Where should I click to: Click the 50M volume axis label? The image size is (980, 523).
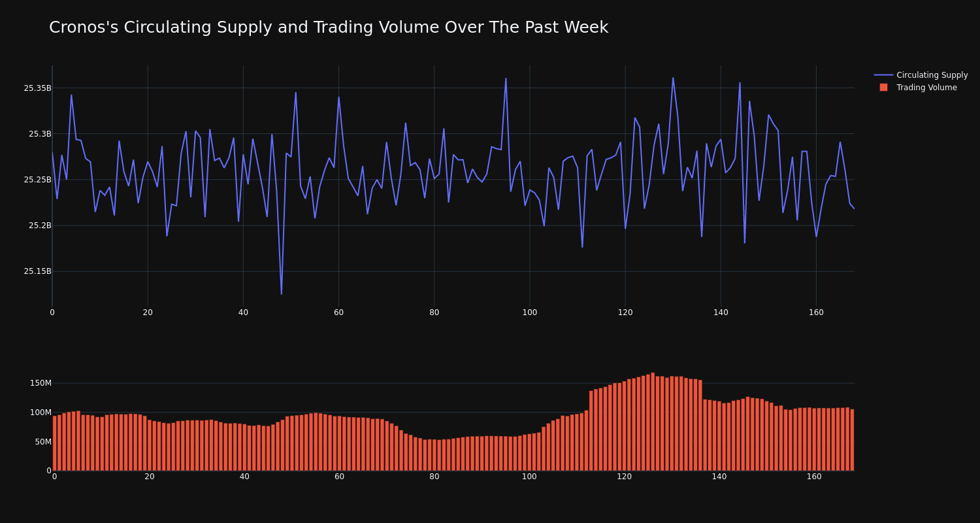pyautogui.click(x=42, y=442)
